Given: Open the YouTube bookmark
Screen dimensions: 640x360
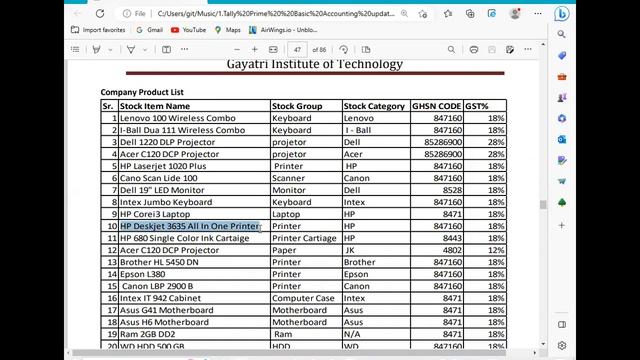Looking at the screenshot, I should [188, 30].
